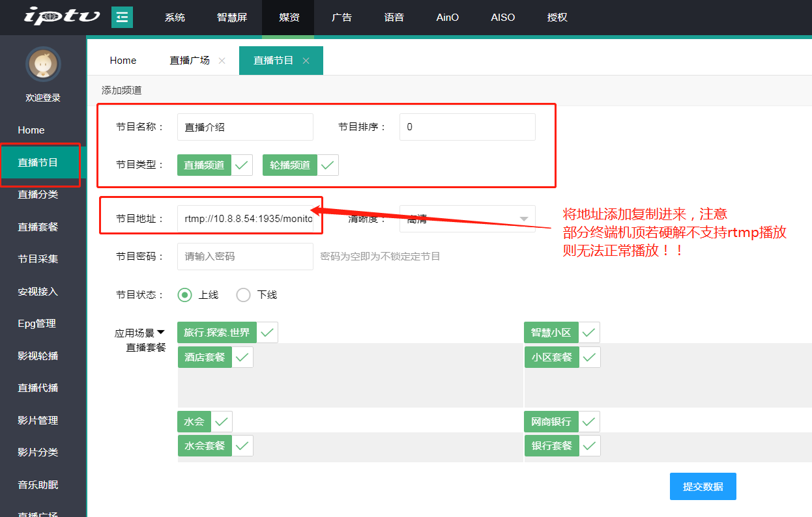Select the 下线 radio button
Screen dimensions: 812x517
click(244, 295)
